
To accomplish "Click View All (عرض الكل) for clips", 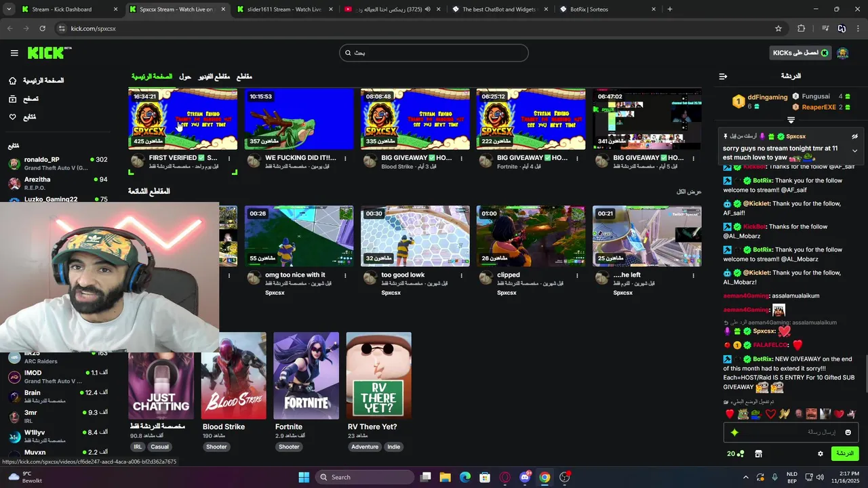I will pos(689,192).
